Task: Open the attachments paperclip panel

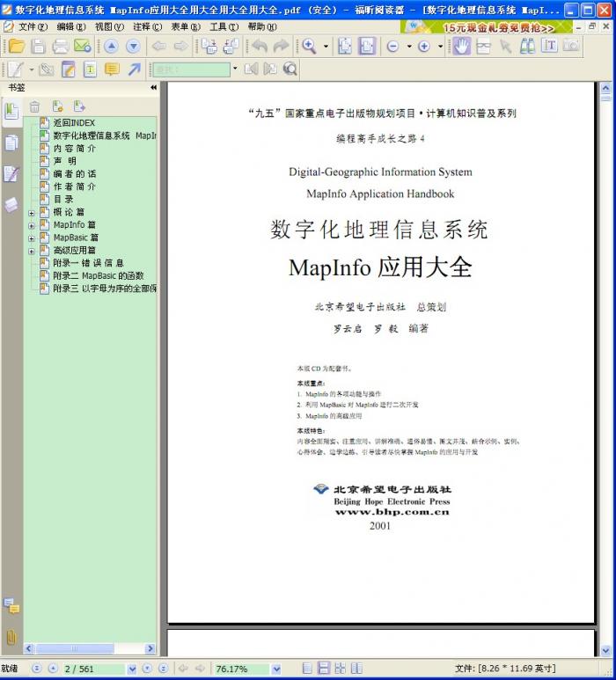Action: click(11, 636)
